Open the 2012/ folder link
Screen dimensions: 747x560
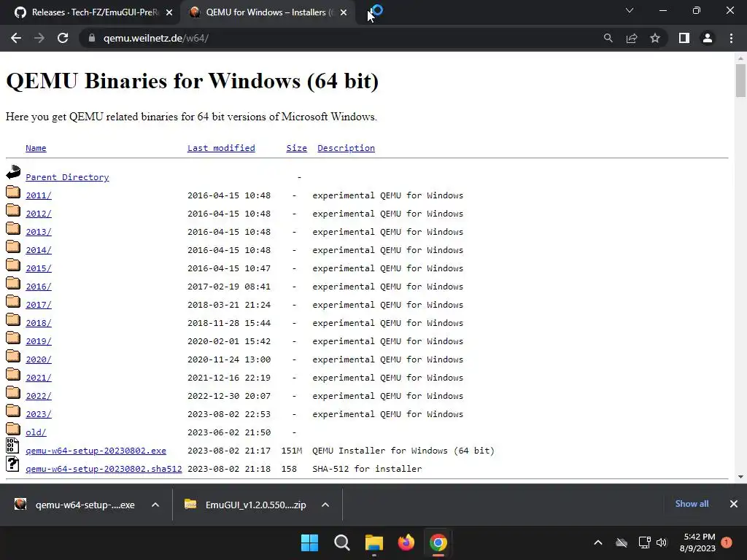pyautogui.click(x=39, y=214)
